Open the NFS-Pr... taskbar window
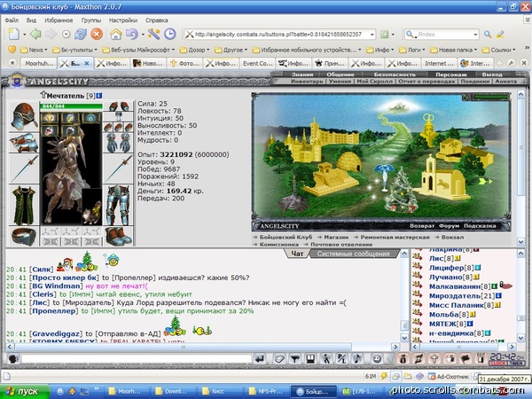The height and width of the screenshot is (399, 532). click(x=266, y=391)
